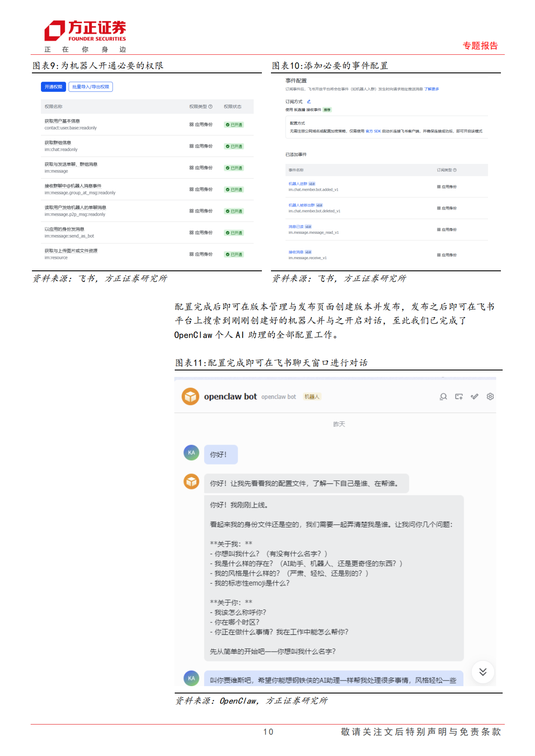535x756 pixels.
Task: Click the double-check mark icon in chat header
Action: pos(475,397)
